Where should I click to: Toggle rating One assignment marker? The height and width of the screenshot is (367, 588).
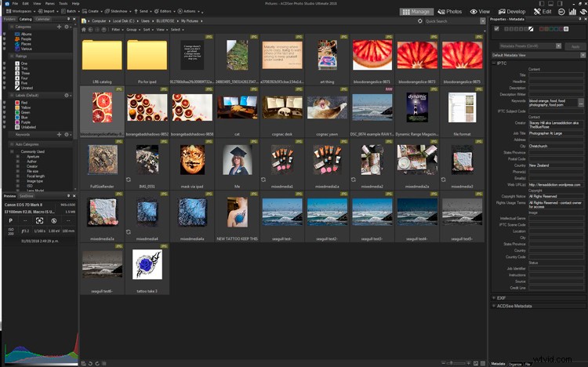pyautogui.click(x=5, y=64)
